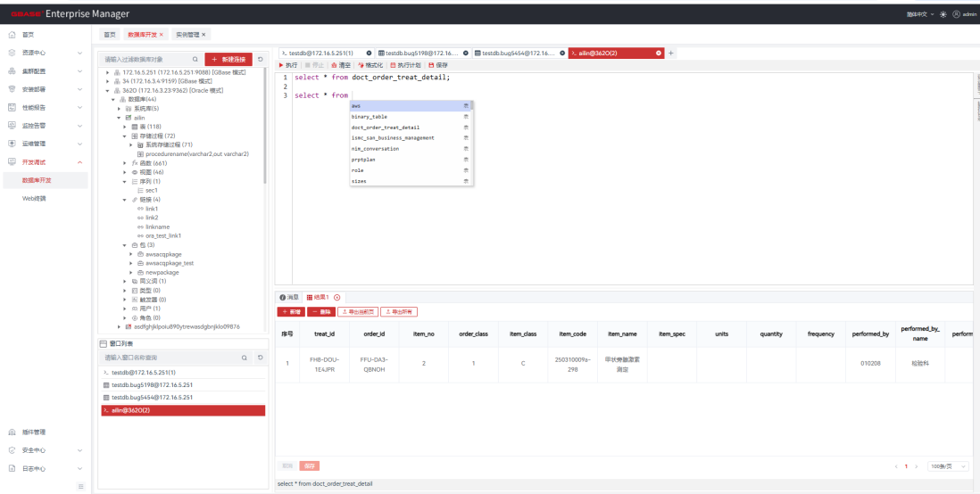
Task: Click the 新建连接 button
Action: (228, 59)
